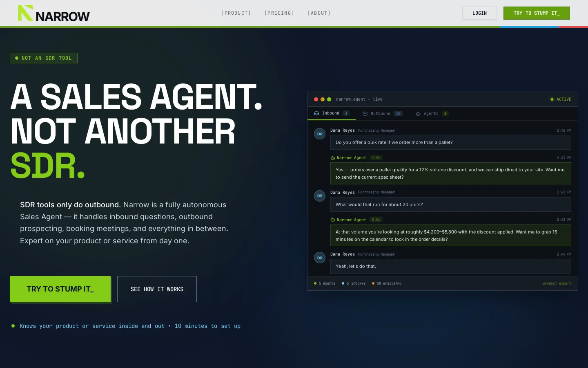Click the robot icon on the 2.0s Narrow Agent reply
Screen dimensions: 588x368
(333, 220)
